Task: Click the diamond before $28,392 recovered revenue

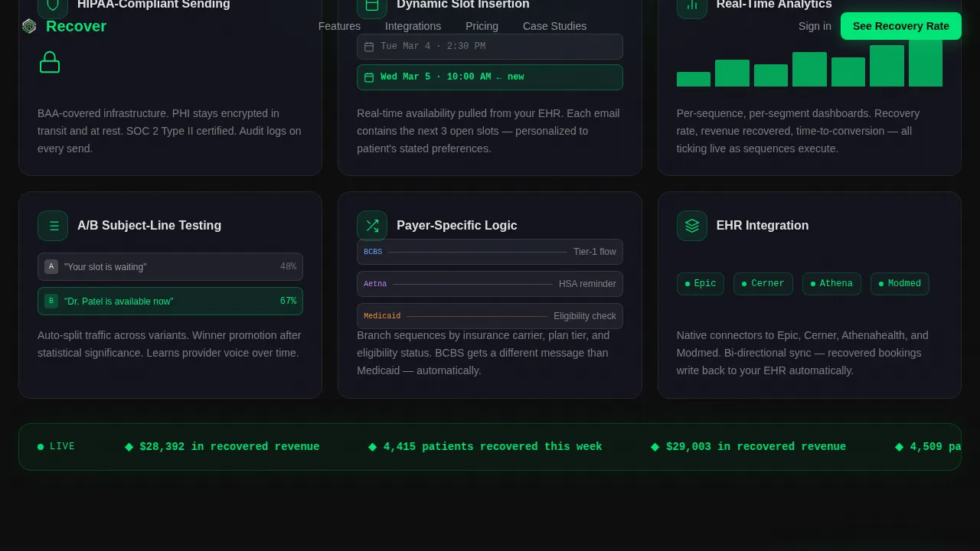Action: click(129, 447)
